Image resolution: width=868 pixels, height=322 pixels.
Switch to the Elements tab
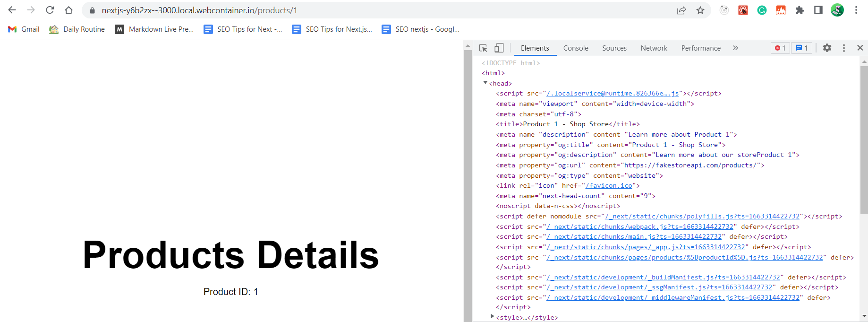pyautogui.click(x=535, y=48)
